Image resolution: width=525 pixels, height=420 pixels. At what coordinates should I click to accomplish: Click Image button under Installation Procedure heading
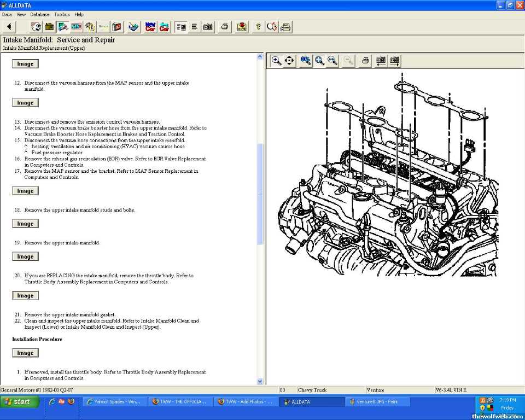(x=25, y=353)
